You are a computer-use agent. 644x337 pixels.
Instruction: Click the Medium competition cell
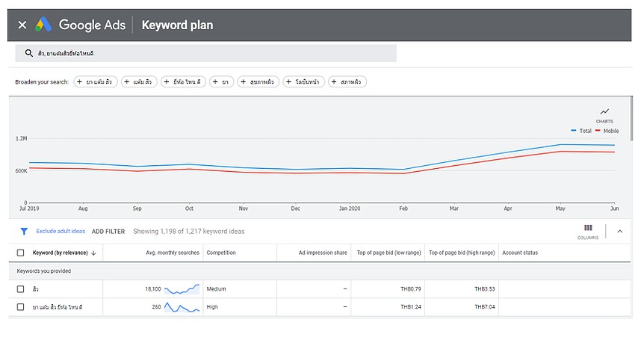[x=216, y=289]
